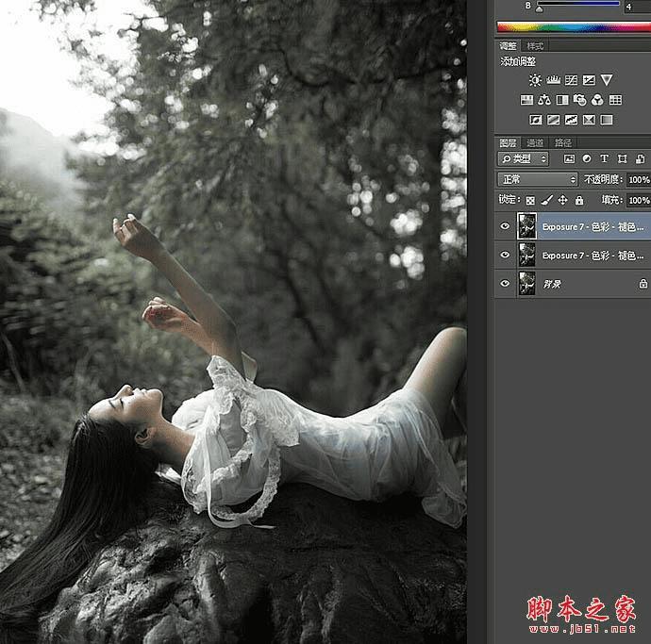
Task: Select the second Exposure 7 - 色彩 layer name
Action: (x=593, y=256)
